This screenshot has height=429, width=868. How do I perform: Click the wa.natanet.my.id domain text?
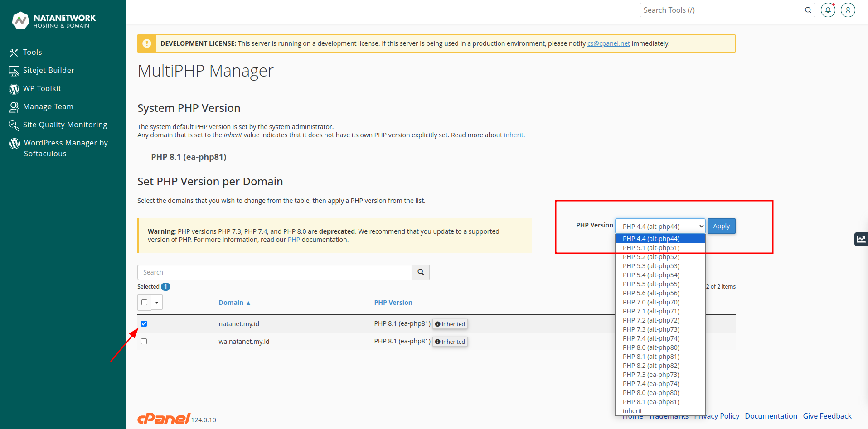(244, 342)
